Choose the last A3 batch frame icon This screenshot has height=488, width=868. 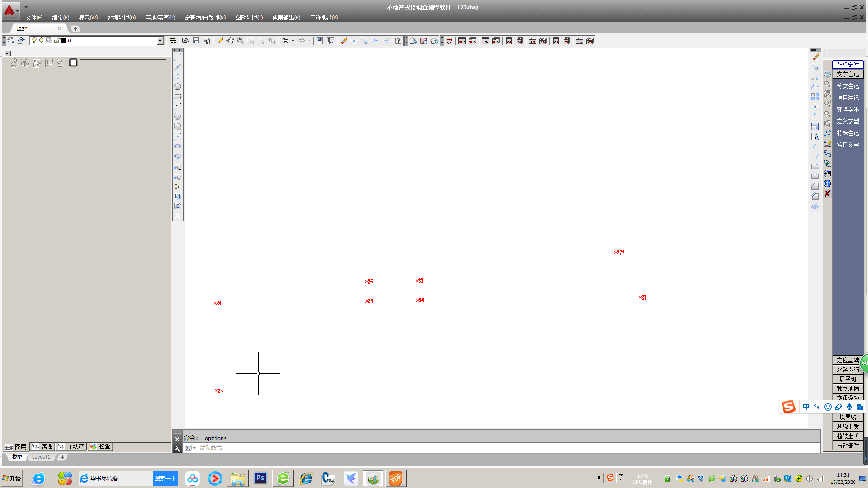pos(590,41)
